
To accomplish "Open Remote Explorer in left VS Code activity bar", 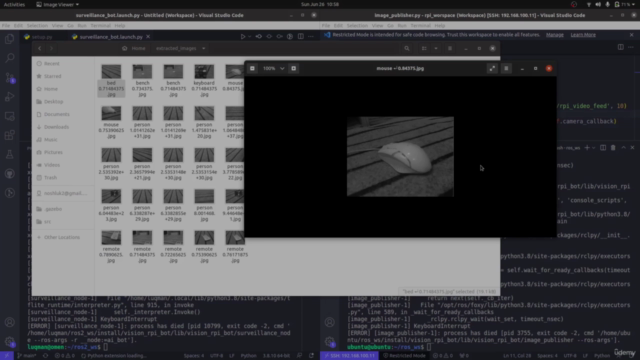I will (x=10, y=116).
